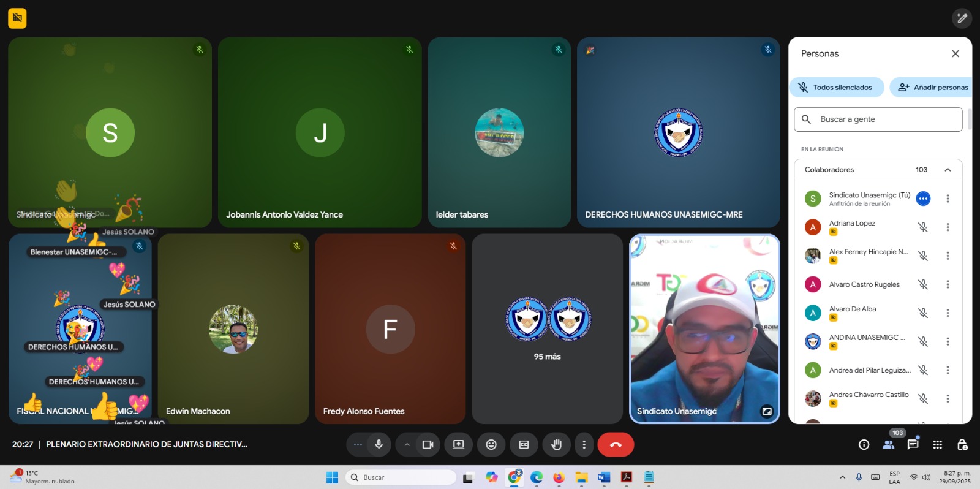Open the options menu for Andrea del Pilar Leguiza
Image resolution: width=980 pixels, height=489 pixels.
[948, 370]
